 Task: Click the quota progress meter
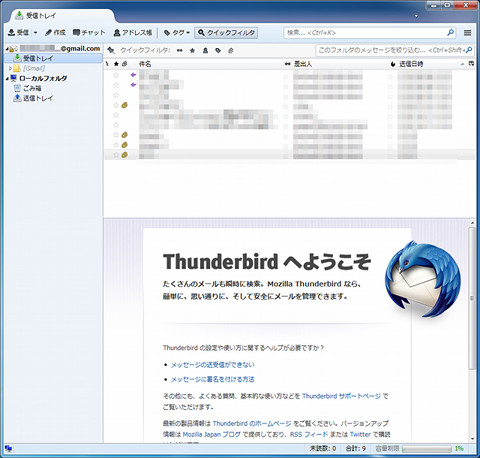click(x=427, y=449)
